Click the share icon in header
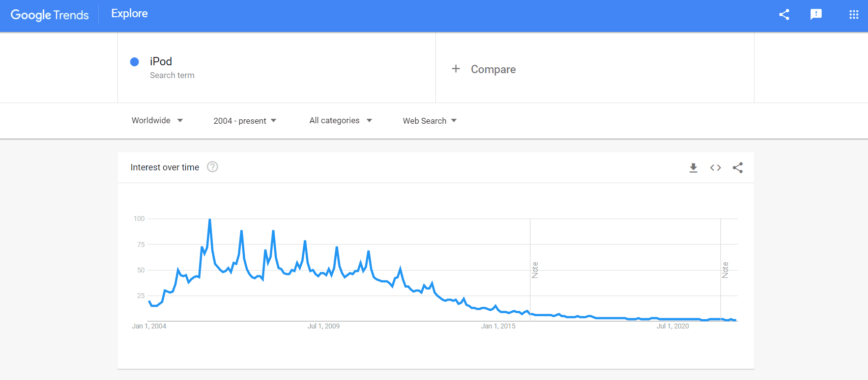The height and width of the screenshot is (380, 868). click(784, 15)
